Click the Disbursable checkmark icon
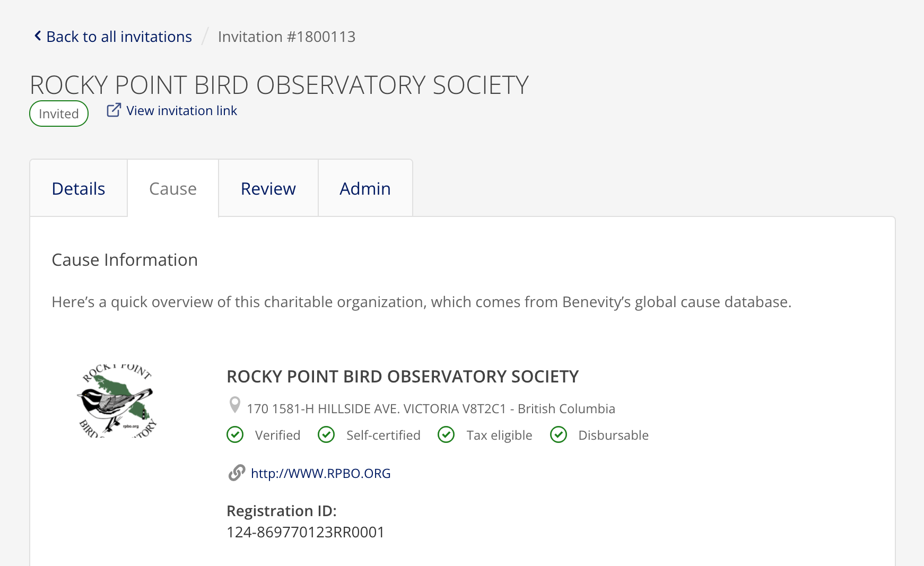Screen dimensions: 924x566 click(559, 435)
